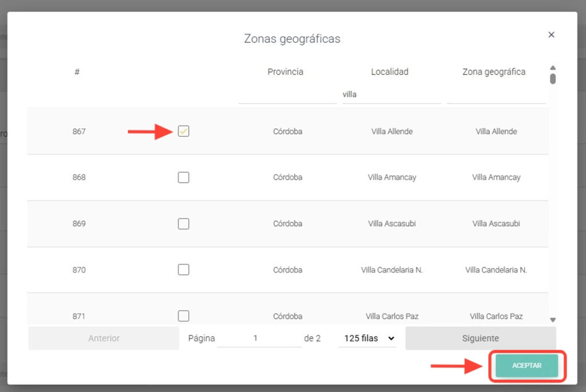The height and width of the screenshot is (392, 586).
Task: Click the # column header
Action: pyautogui.click(x=77, y=72)
